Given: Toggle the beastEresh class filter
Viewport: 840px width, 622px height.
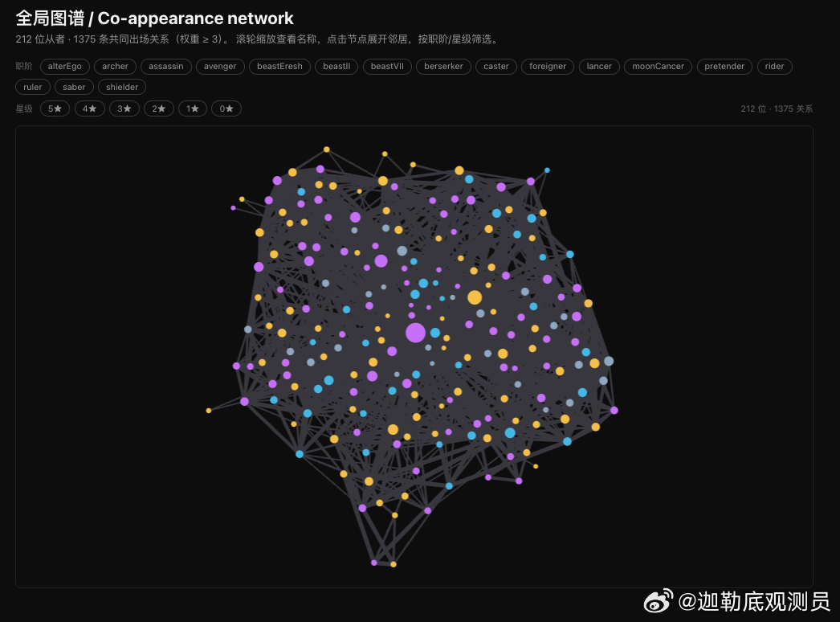Looking at the screenshot, I should coord(279,67).
